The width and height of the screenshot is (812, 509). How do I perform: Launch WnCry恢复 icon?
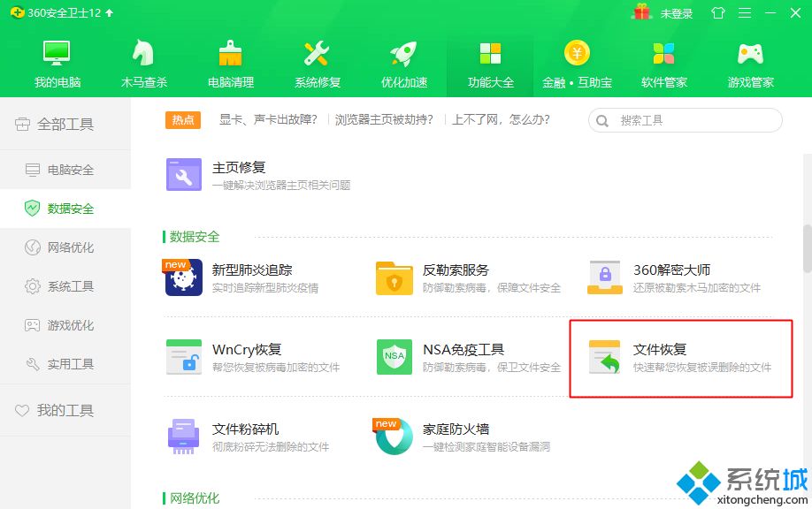[x=184, y=357]
